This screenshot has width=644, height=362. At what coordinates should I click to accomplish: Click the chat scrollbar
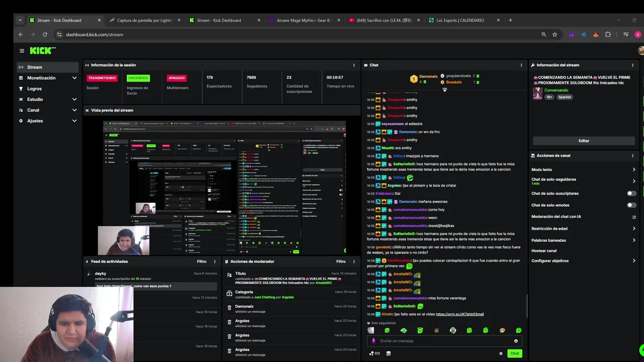pos(527,307)
